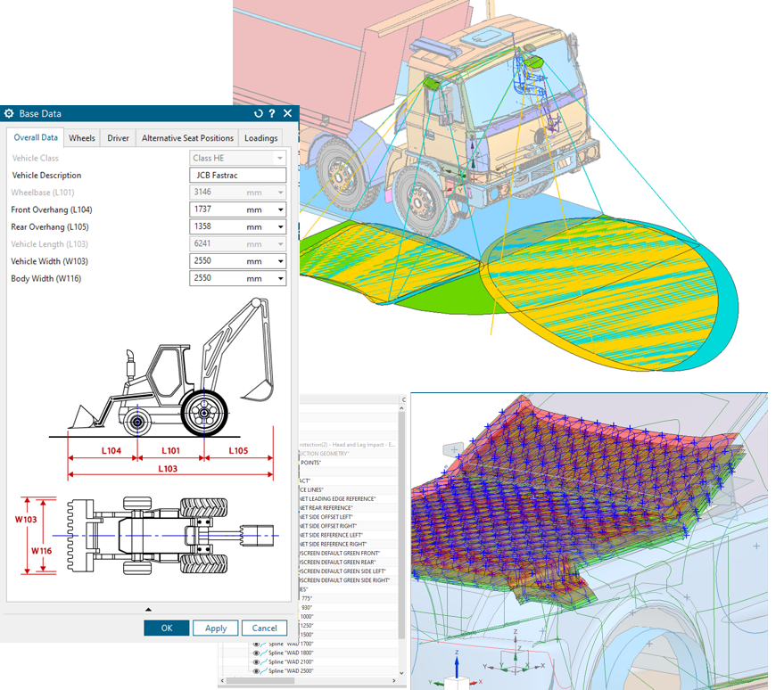Hide the Spline WAD 1800 eye toggle

pos(256,653)
